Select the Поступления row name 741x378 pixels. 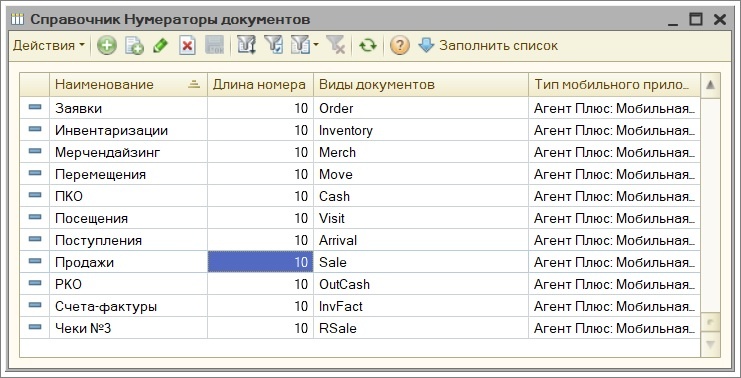click(98, 241)
